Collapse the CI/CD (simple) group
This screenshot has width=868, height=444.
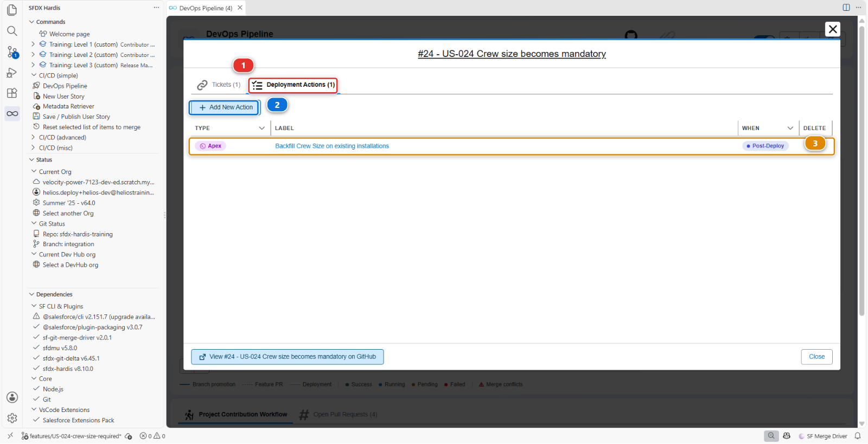34,75
